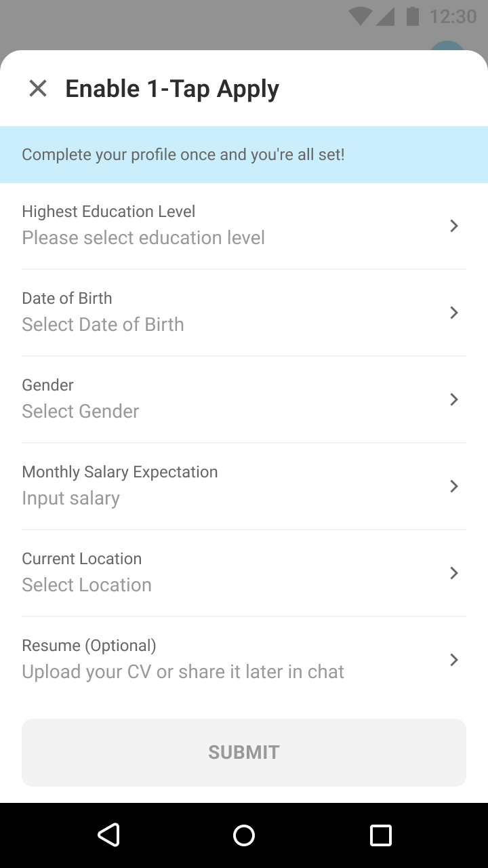Tap the Wi-Fi status icon
Viewport: 488px width, 868px height.
click(x=360, y=16)
